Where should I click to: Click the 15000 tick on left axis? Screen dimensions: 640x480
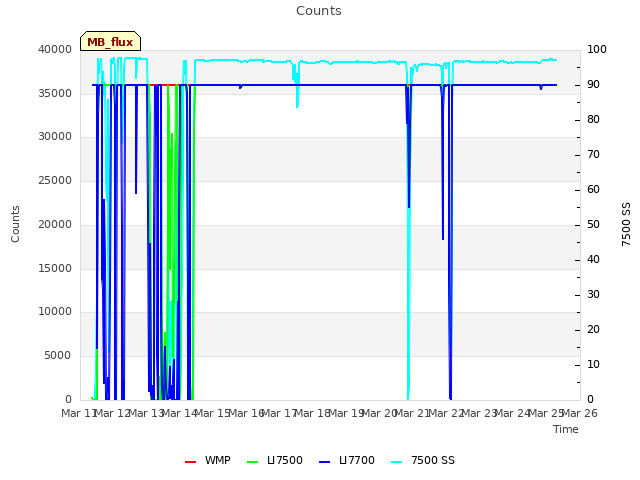pos(55,269)
